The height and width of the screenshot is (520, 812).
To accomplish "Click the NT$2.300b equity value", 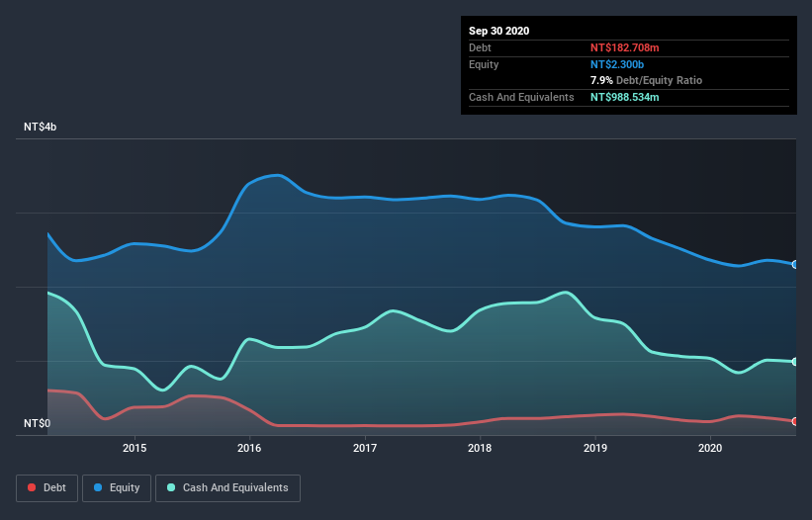I will (x=617, y=64).
